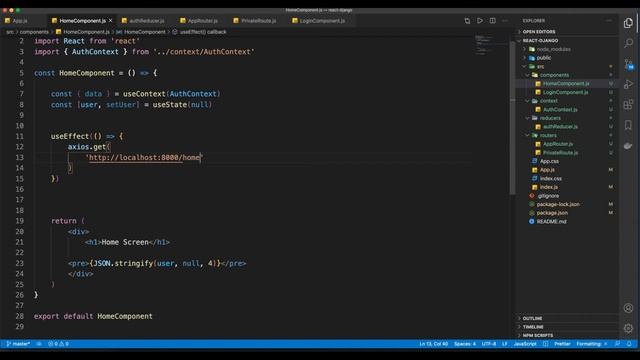
Task: Open the Accounts menu in the activity bar
Action: click(628, 308)
